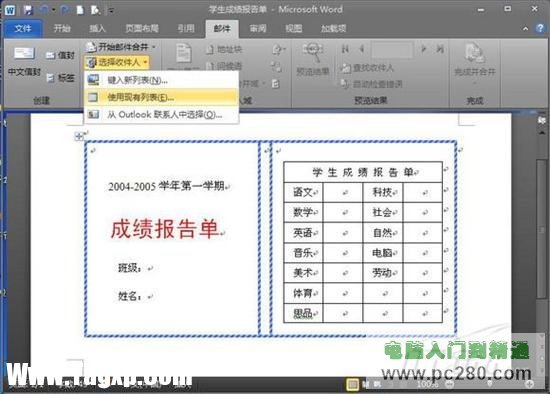Click the match fields icon below rules

point(276,66)
